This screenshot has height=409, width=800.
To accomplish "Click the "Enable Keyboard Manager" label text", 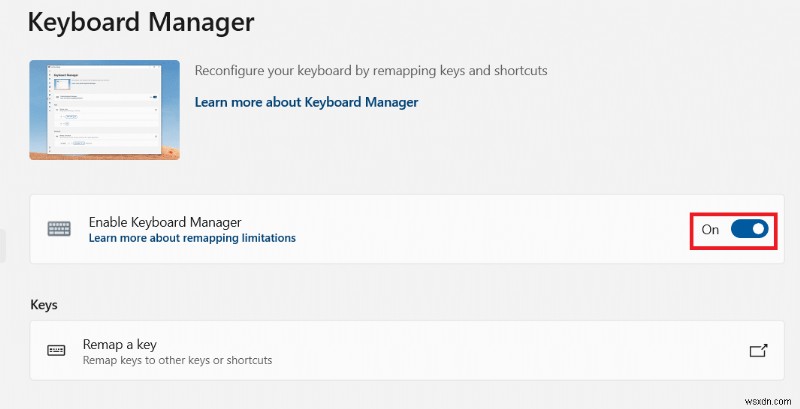I will (x=165, y=222).
